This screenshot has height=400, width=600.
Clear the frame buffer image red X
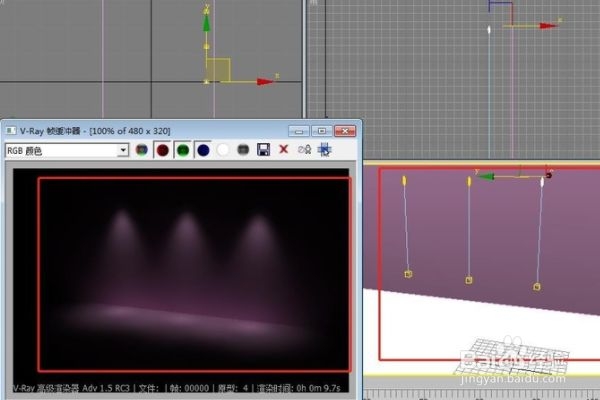(x=284, y=149)
